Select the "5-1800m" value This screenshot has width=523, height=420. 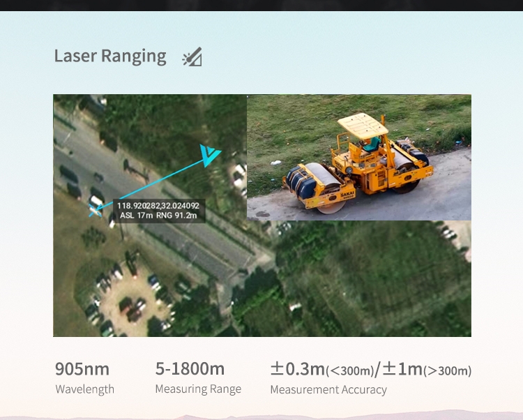click(190, 368)
